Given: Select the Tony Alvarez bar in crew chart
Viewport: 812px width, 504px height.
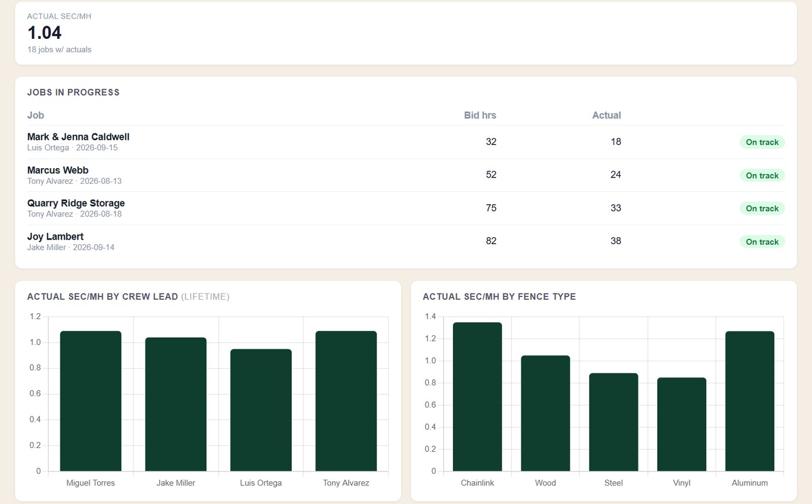Looking at the screenshot, I should [346, 401].
